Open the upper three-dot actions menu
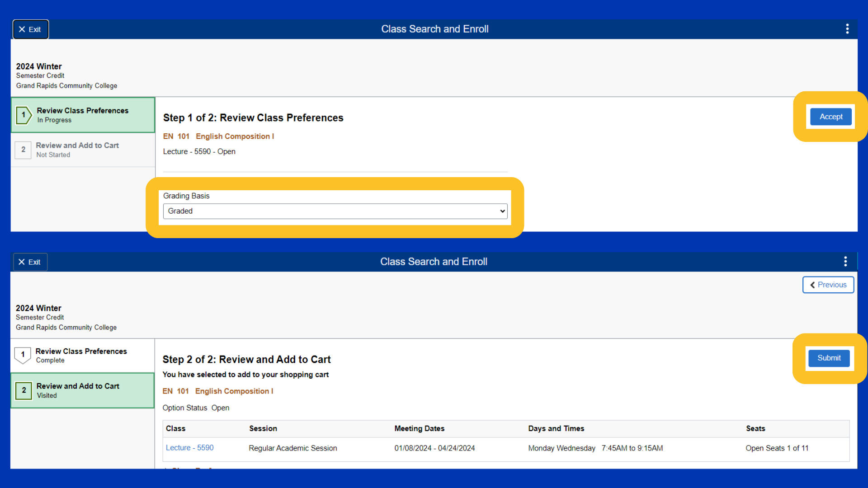 [x=847, y=29]
